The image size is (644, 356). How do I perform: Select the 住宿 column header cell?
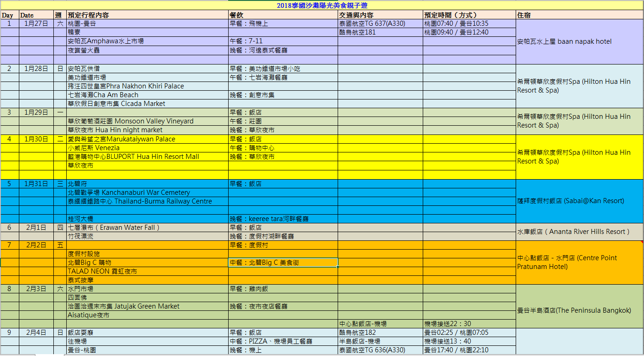click(579, 15)
